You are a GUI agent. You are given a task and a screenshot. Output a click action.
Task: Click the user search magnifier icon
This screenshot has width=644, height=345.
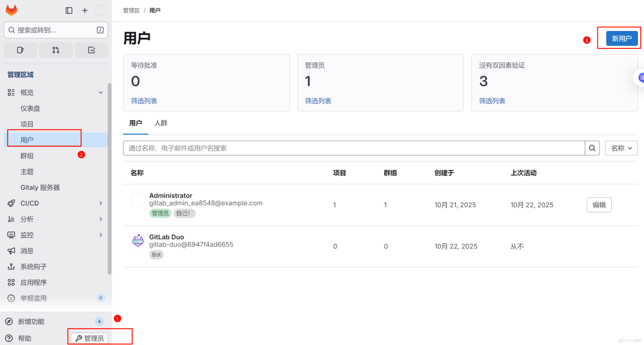592,147
